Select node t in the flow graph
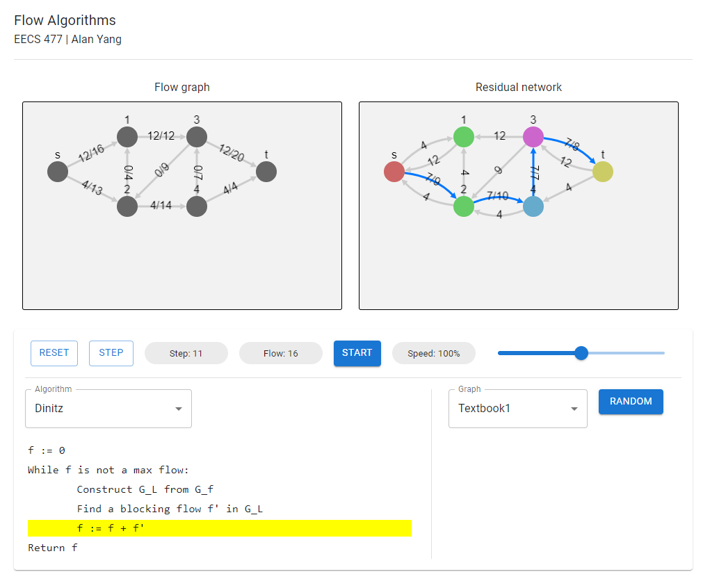 tap(266, 171)
